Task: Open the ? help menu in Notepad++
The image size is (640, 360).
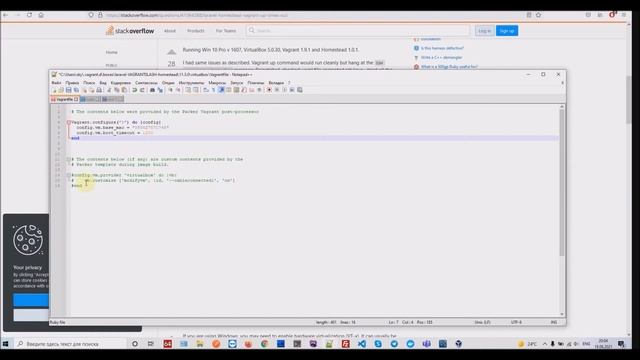Action: 289,83
